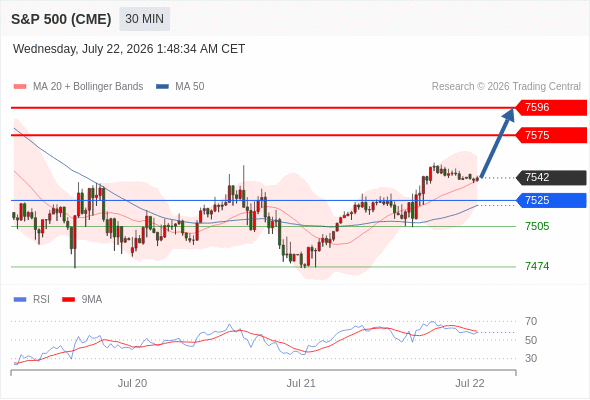The image size is (590, 400).
Task: Click the RSI legend label
Action: tap(41, 300)
